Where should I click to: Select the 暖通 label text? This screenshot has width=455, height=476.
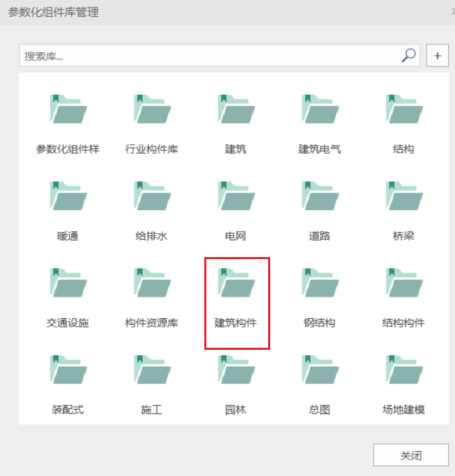[68, 236]
